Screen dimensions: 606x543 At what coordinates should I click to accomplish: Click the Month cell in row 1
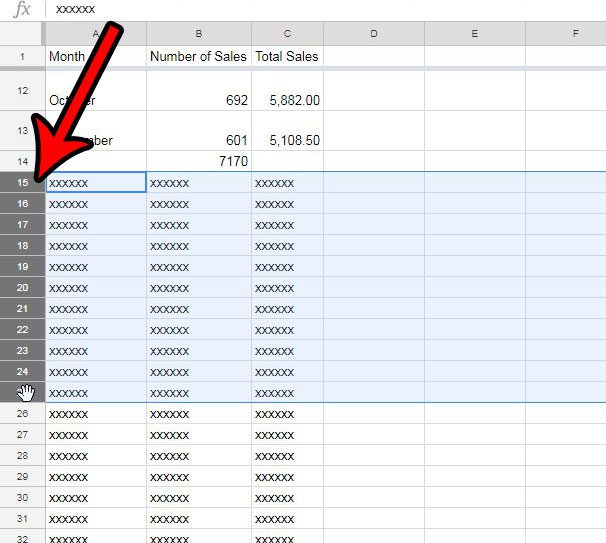pyautogui.click(x=95, y=57)
